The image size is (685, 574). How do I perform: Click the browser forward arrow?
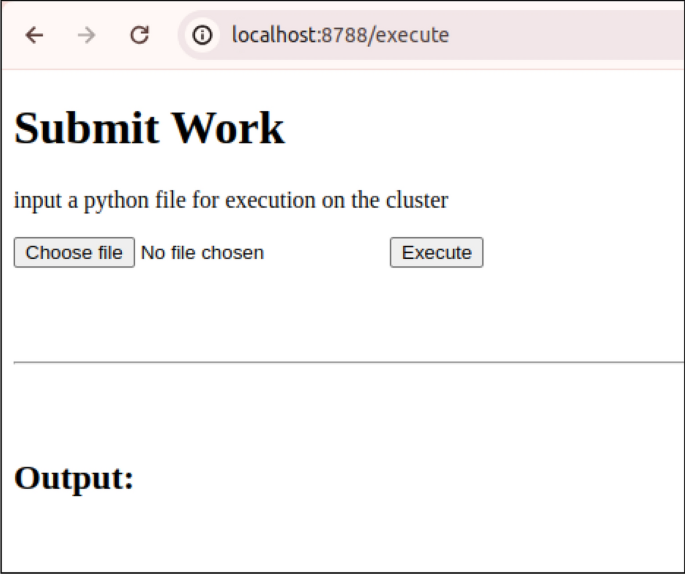(x=87, y=36)
